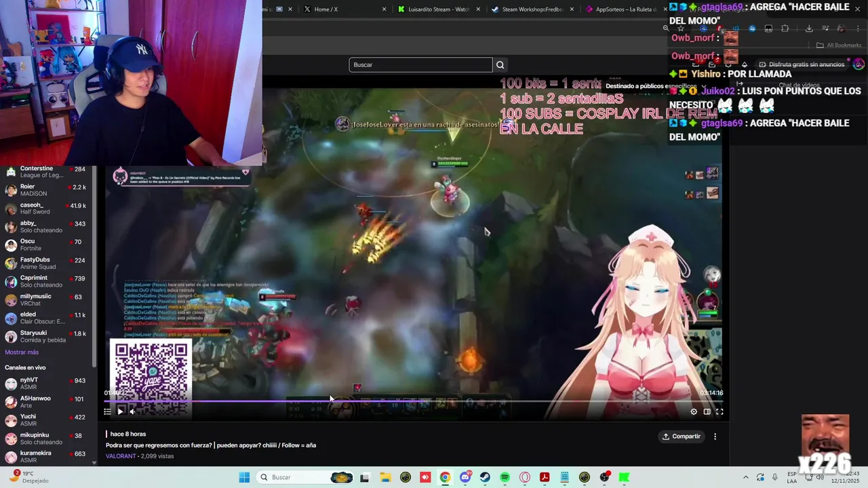
Task: Click Mostrar más in sidebar
Action: [x=22, y=352]
